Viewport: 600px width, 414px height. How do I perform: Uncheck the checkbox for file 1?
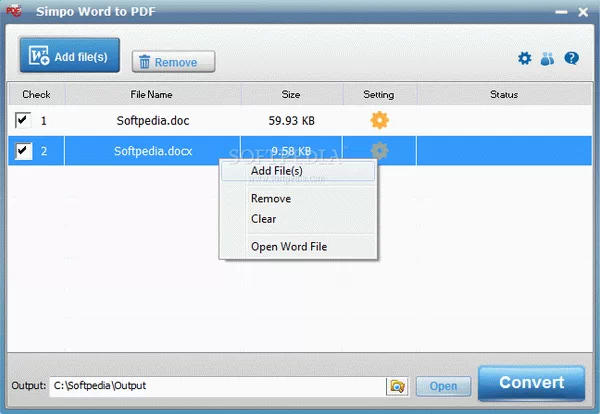click(23, 120)
